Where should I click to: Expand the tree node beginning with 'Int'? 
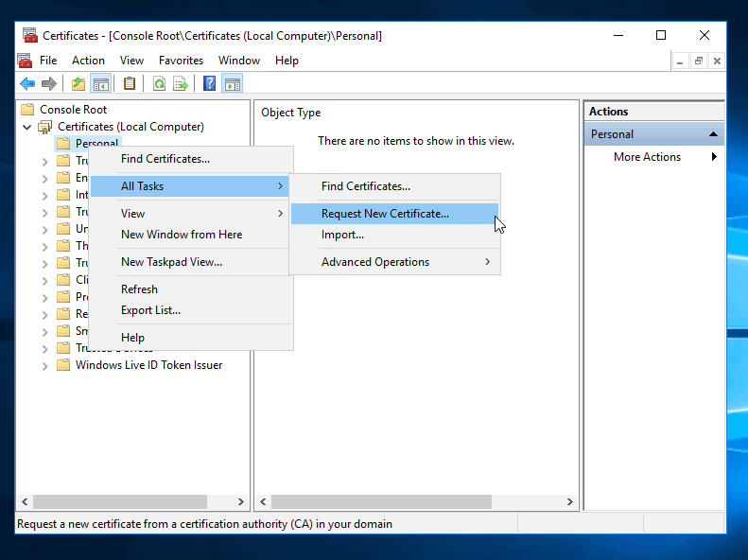tap(44, 196)
